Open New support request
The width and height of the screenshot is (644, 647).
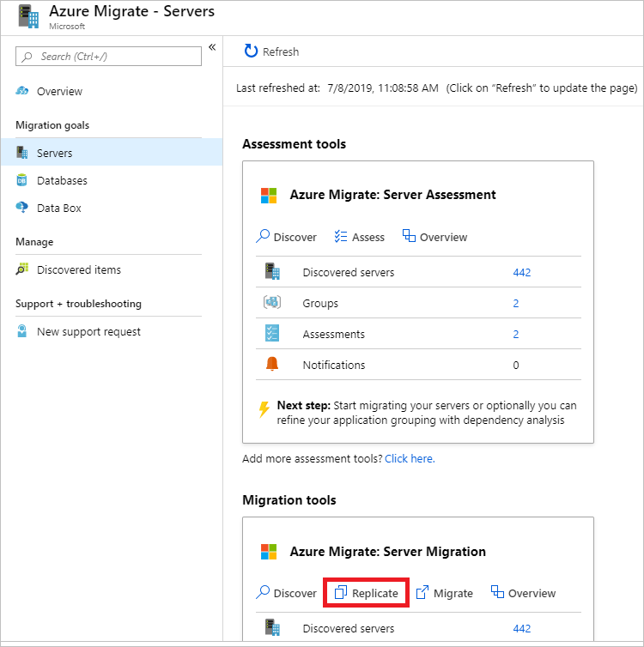(88, 332)
